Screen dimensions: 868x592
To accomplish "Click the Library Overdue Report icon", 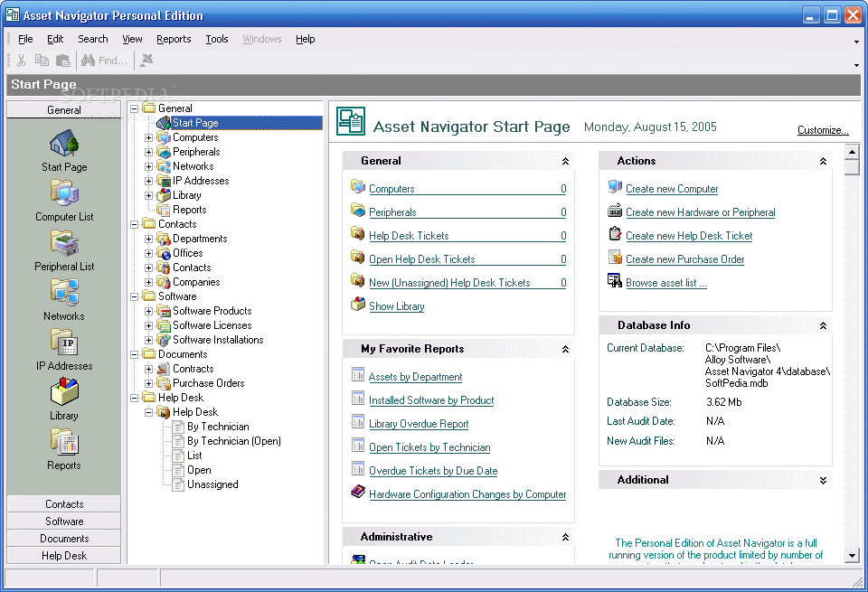I will click(358, 422).
